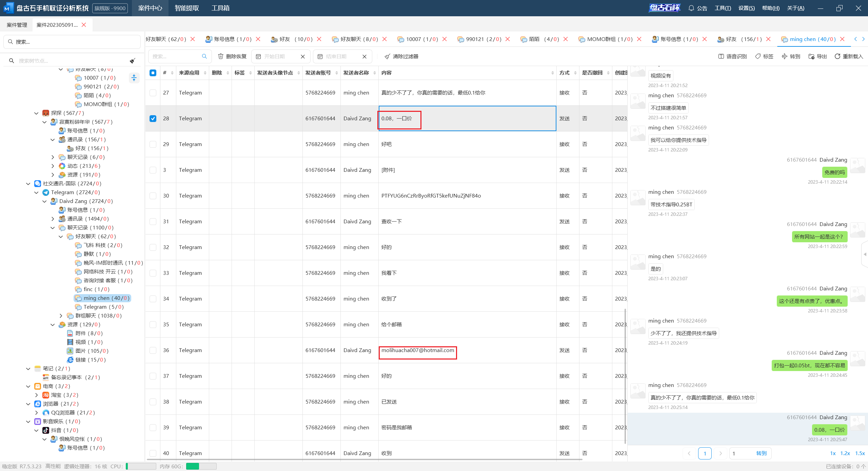Expand the 群组聊天 (1038/0) tree node
Viewport: 868px width, 471px height.
click(x=61, y=316)
